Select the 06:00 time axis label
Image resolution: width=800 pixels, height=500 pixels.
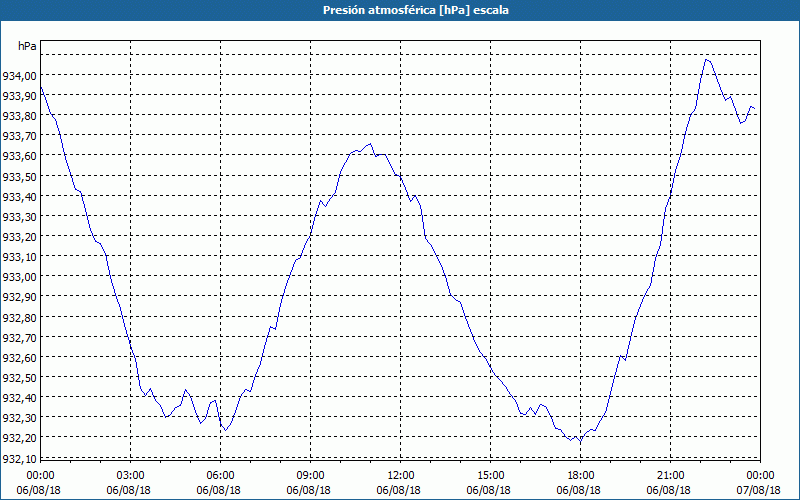point(220,476)
